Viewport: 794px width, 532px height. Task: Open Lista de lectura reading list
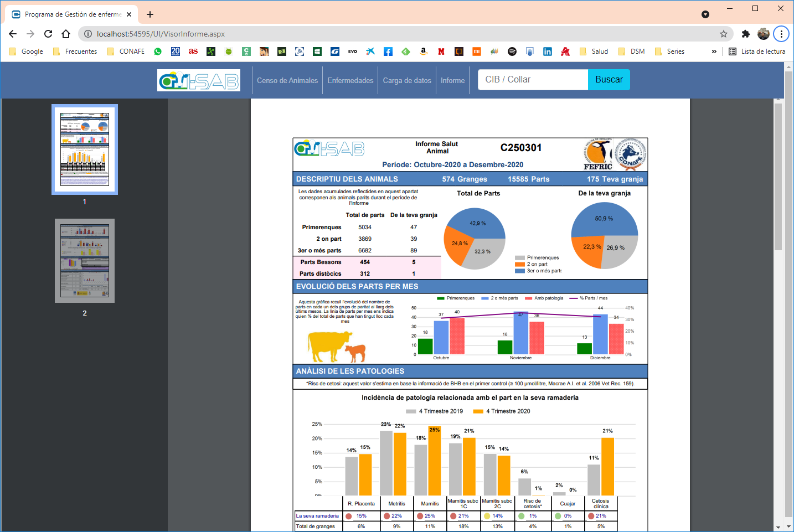(x=757, y=51)
